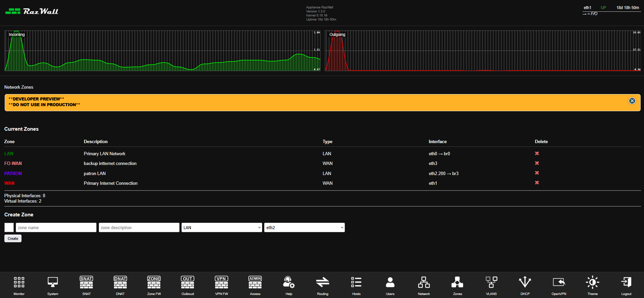
Task: Pick a zone color swatch
Action: pyautogui.click(x=9, y=227)
